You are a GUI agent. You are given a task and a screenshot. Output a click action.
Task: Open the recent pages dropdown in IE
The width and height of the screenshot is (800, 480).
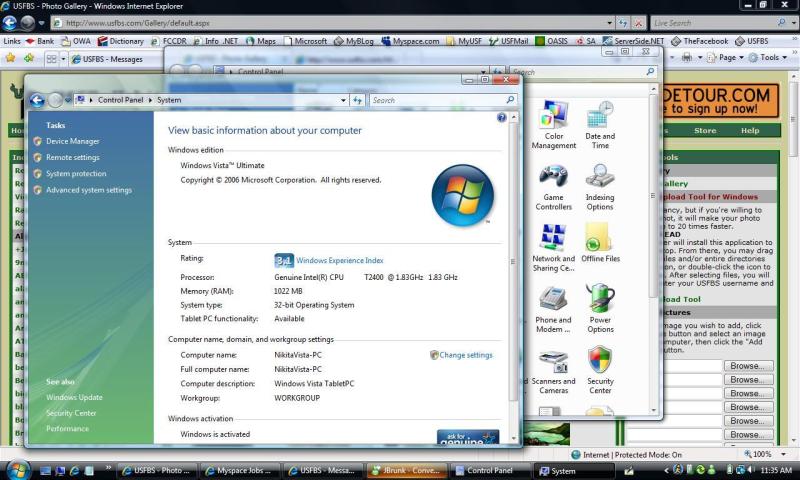[x=41, y=23]
